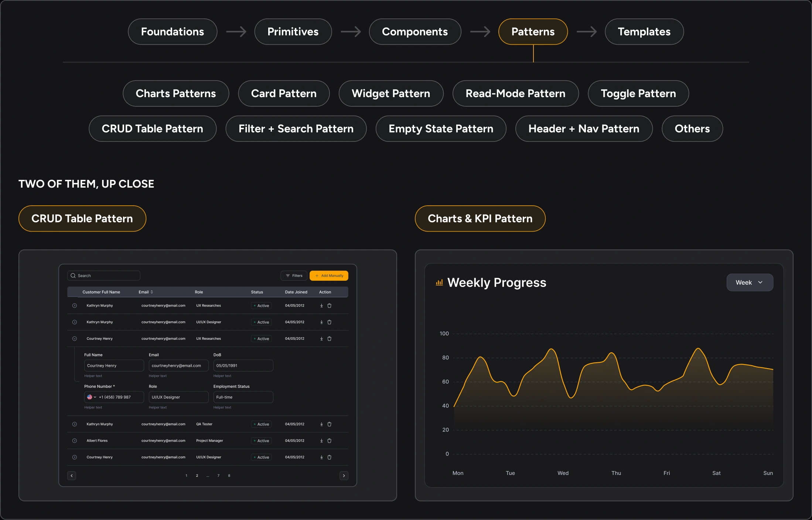Image resolution: width=812 pixels, height=520 pixels.
Task: Click the magnifier icon in Search box
Action: coord(73,276)
